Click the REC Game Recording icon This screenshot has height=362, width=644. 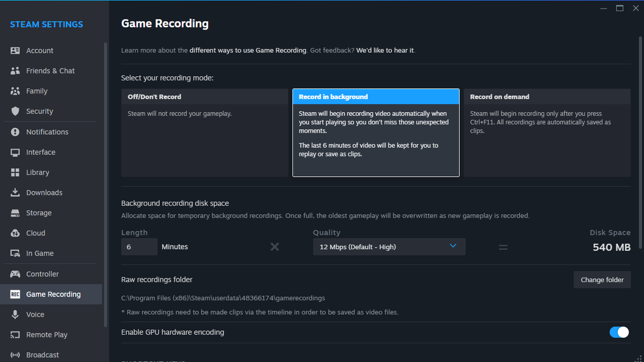(x=15, y=294)
